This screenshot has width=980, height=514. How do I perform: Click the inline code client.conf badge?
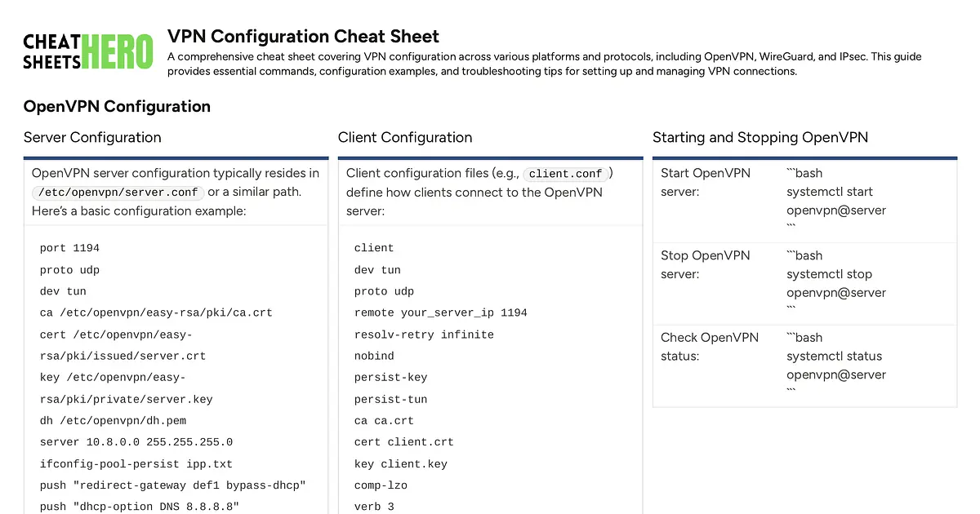click(566, 173)
